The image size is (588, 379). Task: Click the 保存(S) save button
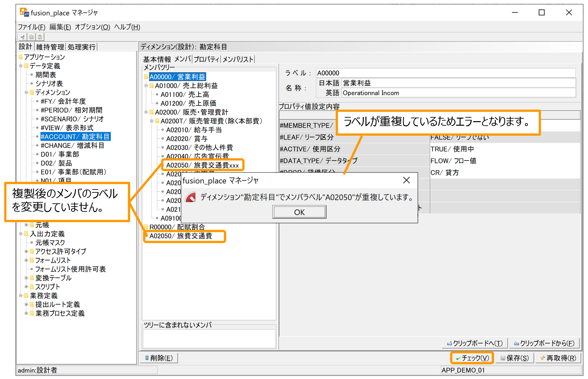515,358
